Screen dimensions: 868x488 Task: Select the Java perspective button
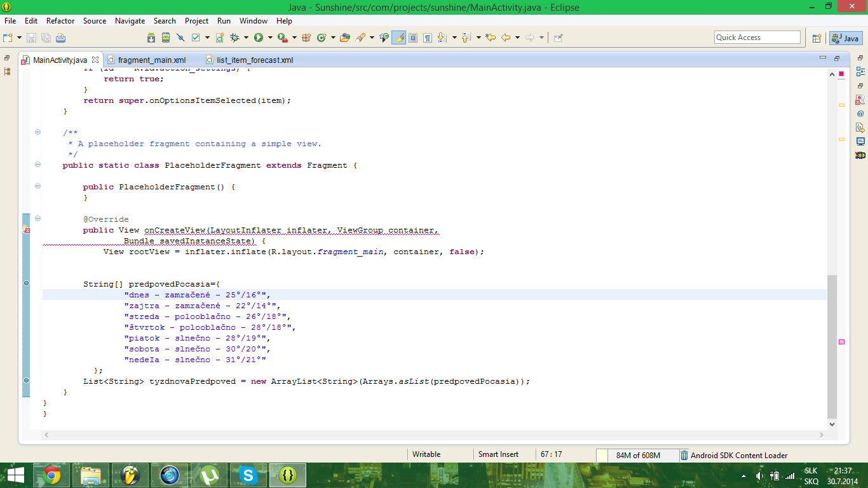click(845, 38)
